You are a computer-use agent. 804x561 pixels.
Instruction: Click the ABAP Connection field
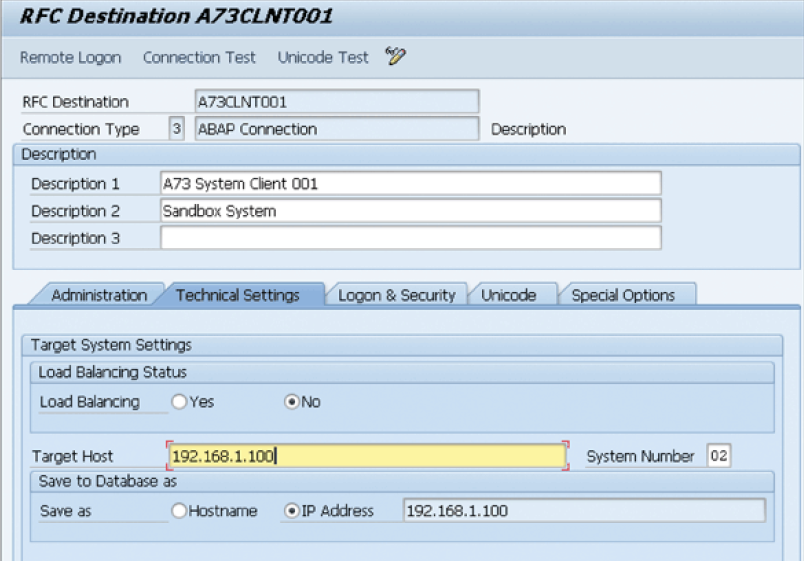pos(337,129)
